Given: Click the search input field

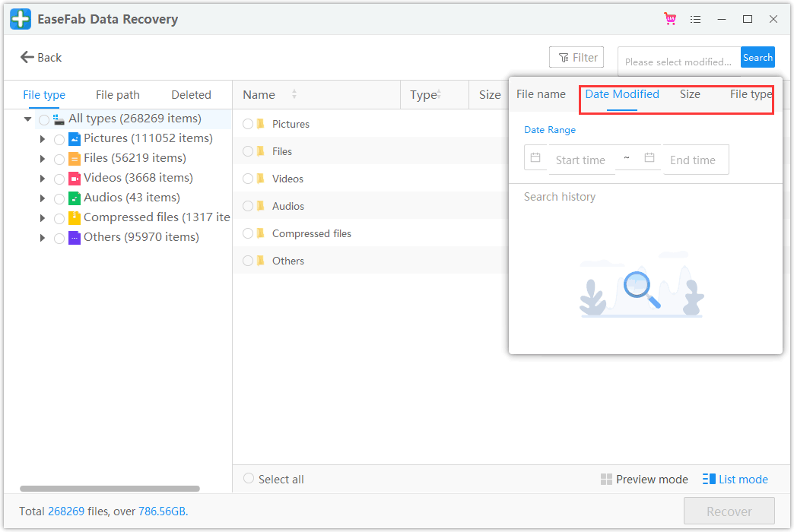Looking at the screenshot, I should (679, 62).
